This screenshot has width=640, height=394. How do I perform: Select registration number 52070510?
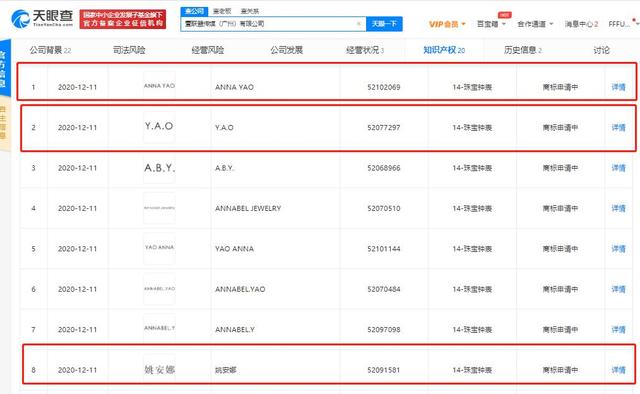pos(384,208)
